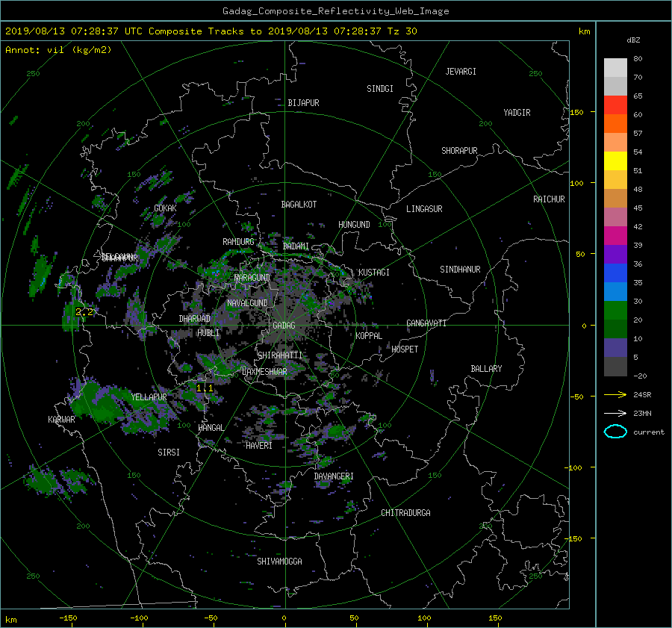Click the SINDHANUR city label
This screenshot has height=628, width=672.
click(460, 270)
